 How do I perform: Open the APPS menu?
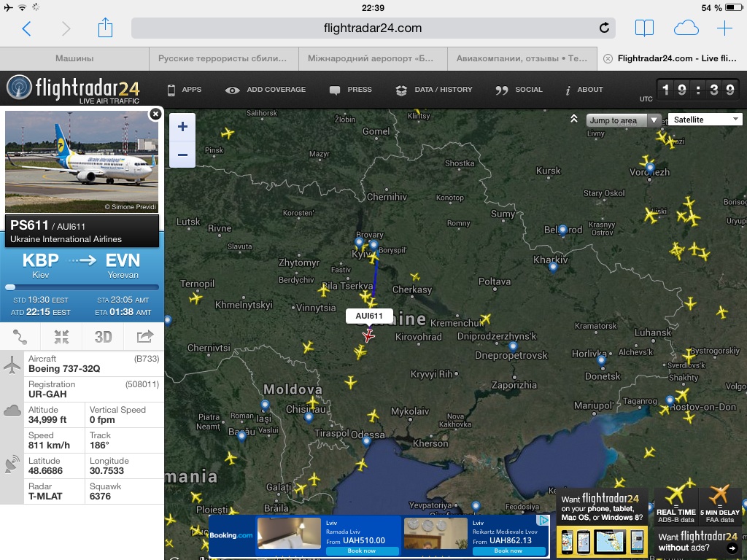tap(184, 90)
